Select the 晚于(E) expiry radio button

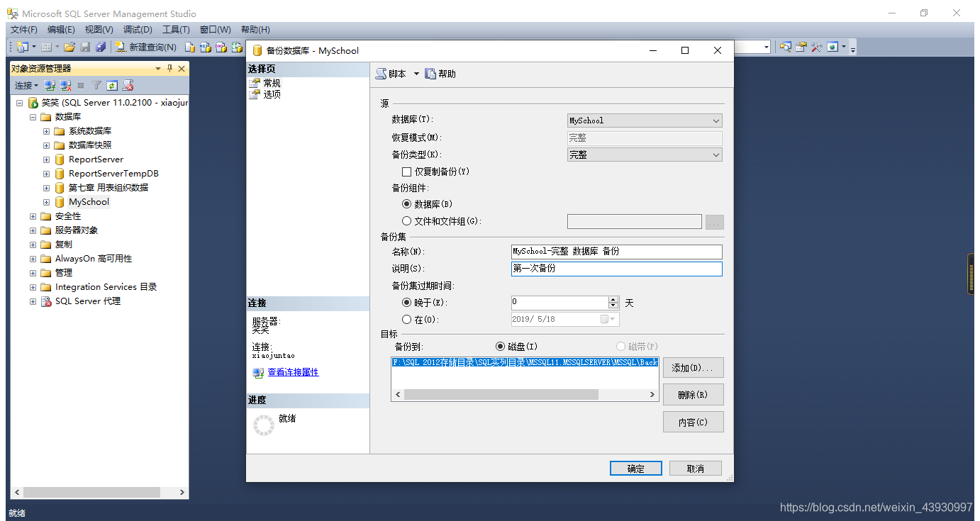click(x=406, y=303)
